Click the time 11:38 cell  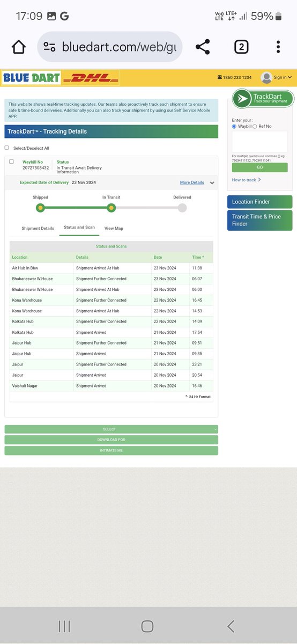point(202,268)
